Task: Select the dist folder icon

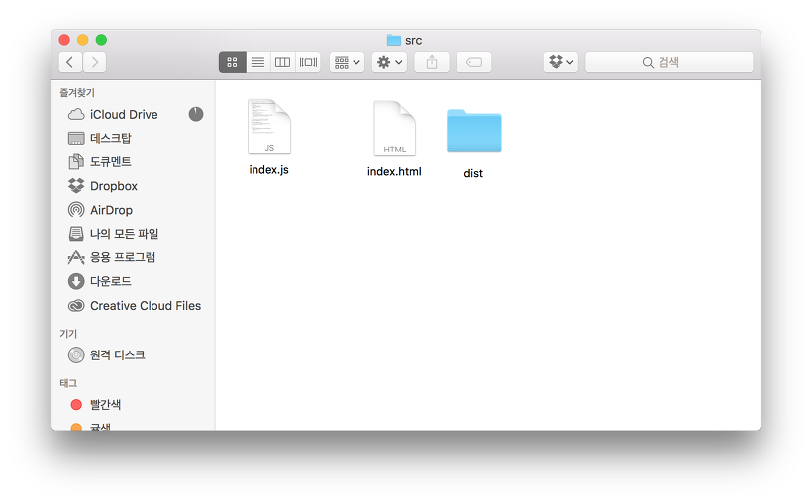Action: point(474,131)
